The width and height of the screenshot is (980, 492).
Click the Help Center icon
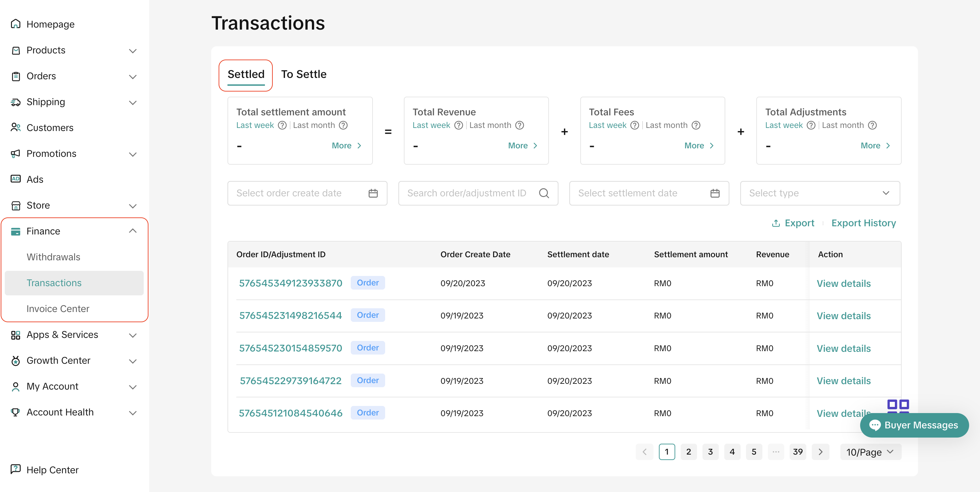coord(16,469)
